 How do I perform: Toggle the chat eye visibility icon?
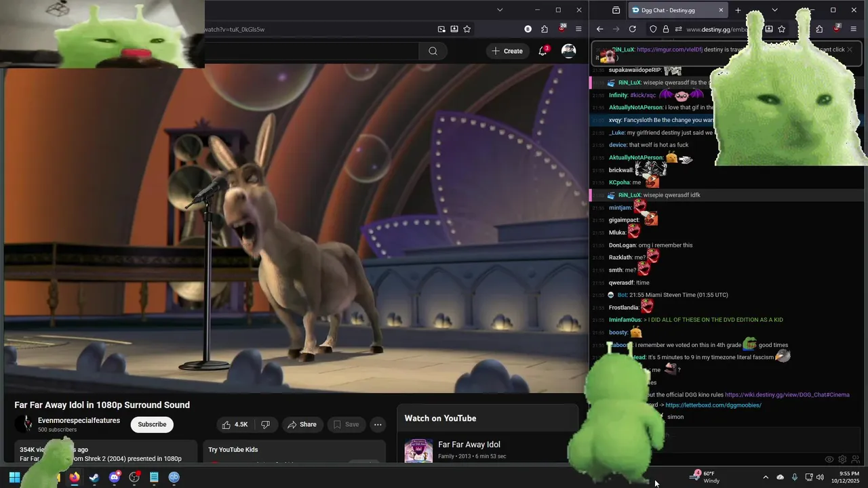click(829, 460)
